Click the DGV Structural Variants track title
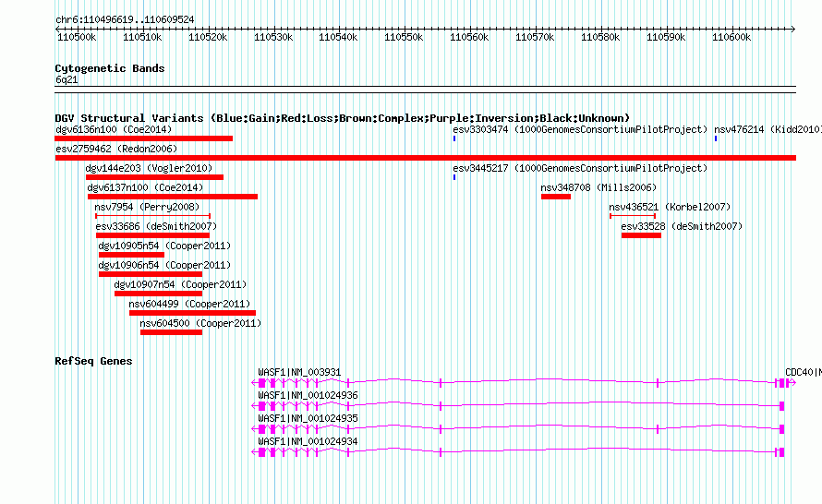Image resolution: width=822 pixels, height=504 pixels. [343, 118]
